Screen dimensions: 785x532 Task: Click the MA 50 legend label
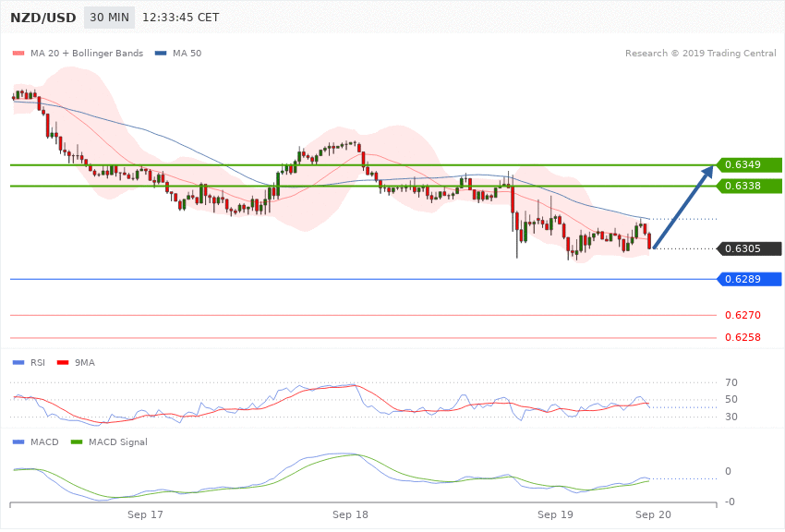click(x=187, y=53)
